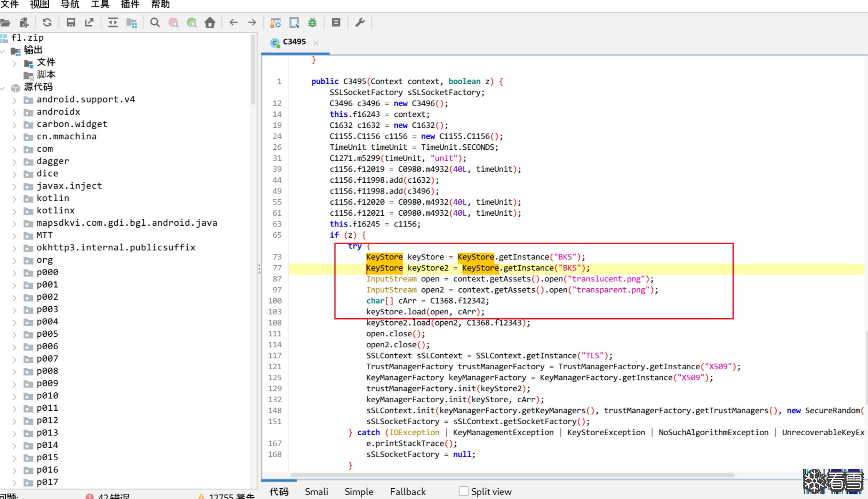Viewport: 868px width, 499px height.
Task: Click the log viewer icon
Action: point(336,22)
